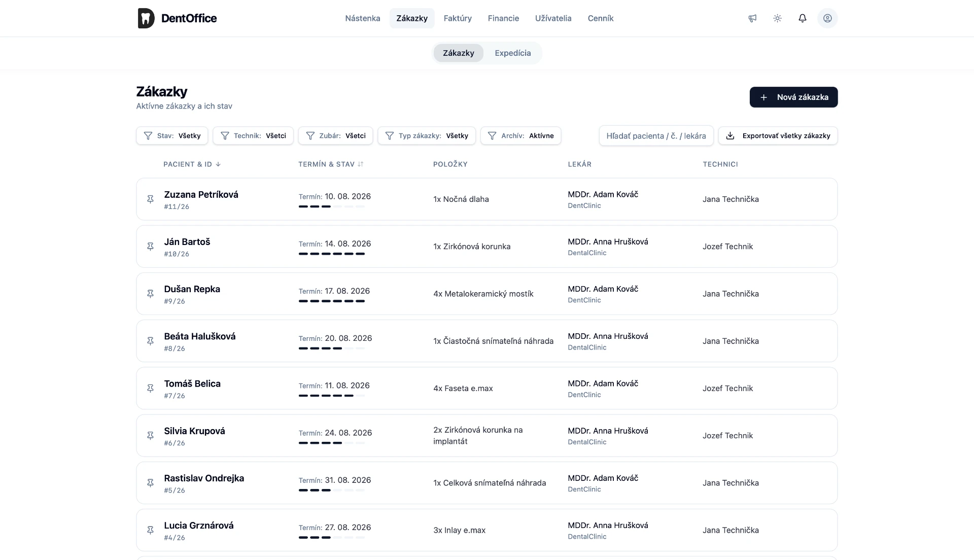Toggle light theme sun icon

[777, 18]
